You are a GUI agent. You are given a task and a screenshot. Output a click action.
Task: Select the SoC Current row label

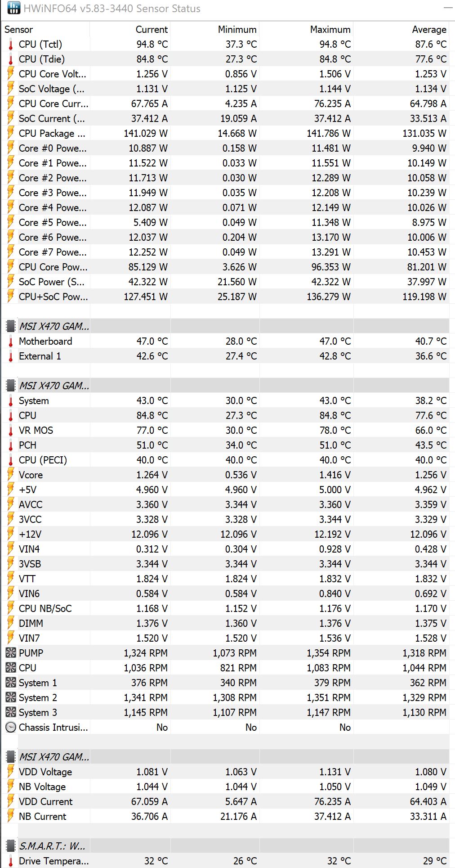coord(52,118)
